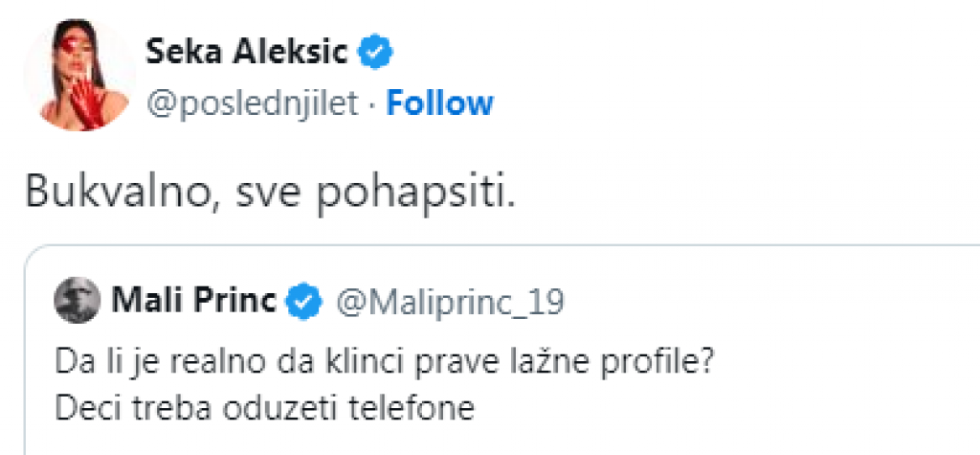Screen dimensions: 980x455
Task: Open the Seka Aleksic display name
Action: pyautogui.click(x=246, y=53)
